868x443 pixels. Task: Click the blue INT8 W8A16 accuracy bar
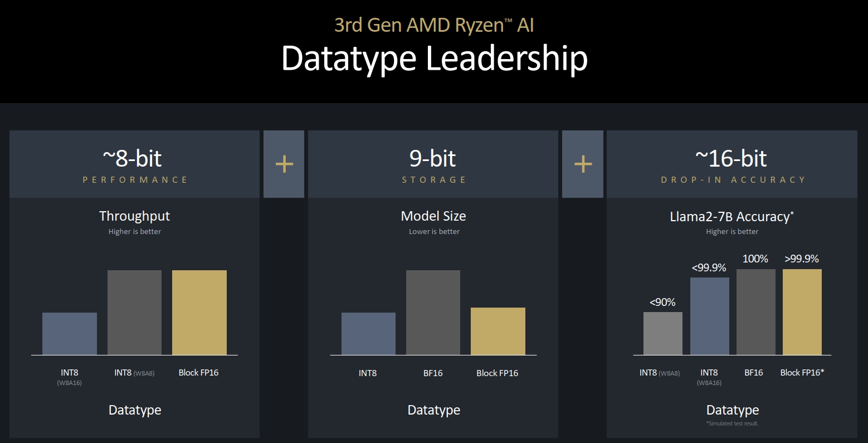click(710, 316)
